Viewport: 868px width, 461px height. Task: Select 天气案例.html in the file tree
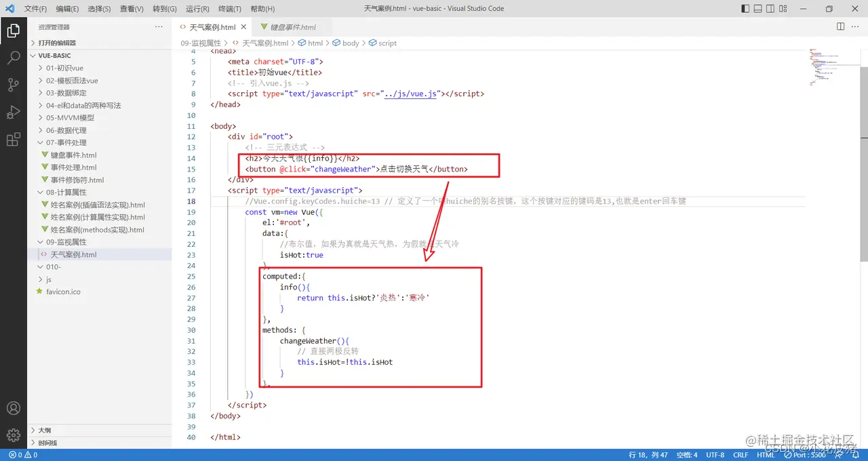[x=100, y=254]
